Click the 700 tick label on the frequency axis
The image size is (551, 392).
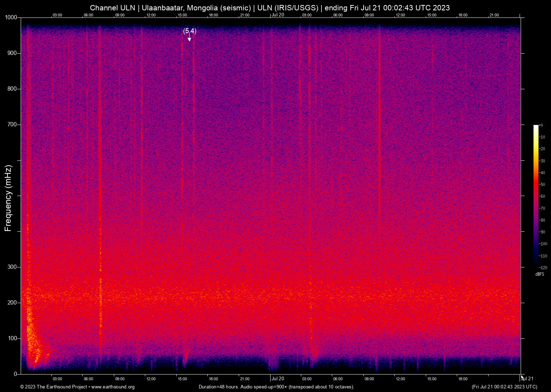pos(12,125)
